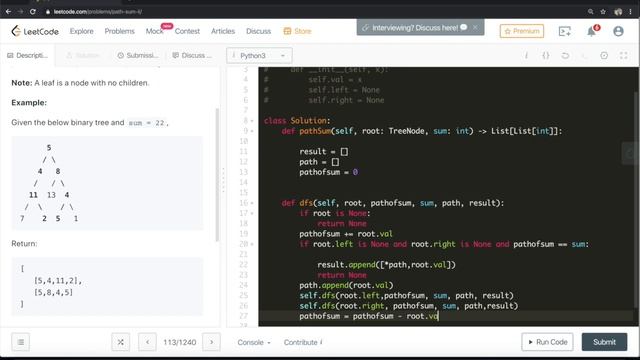Go to previous problem arrow
The width and height of the screenshot is (640, 360).
(147, 342)
